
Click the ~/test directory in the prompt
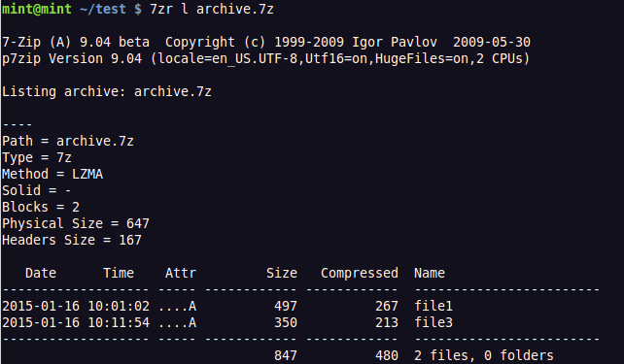point(103,9)
